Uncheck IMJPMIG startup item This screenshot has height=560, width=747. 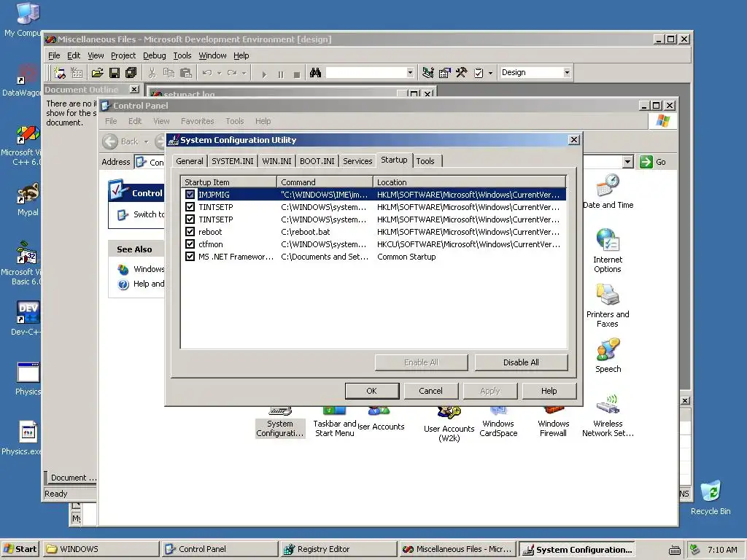pyautogui.click(x=190, y=194)
